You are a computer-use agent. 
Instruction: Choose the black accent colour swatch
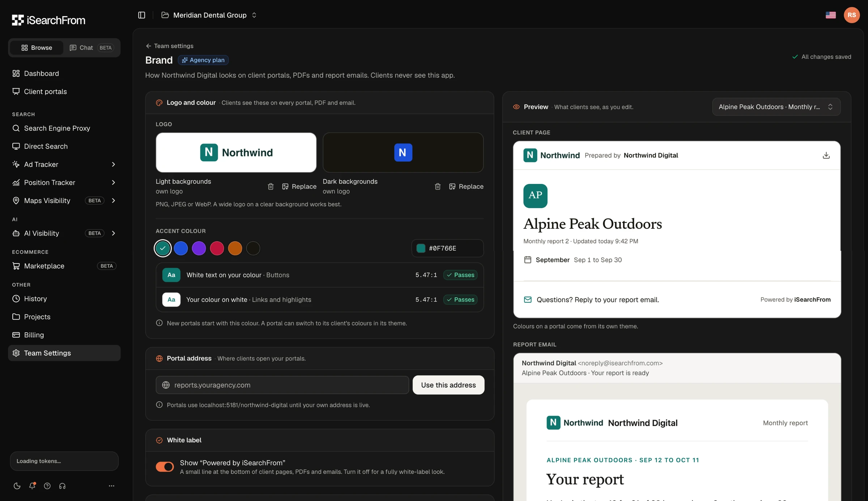pyautogui.click(x=253, y=248)
